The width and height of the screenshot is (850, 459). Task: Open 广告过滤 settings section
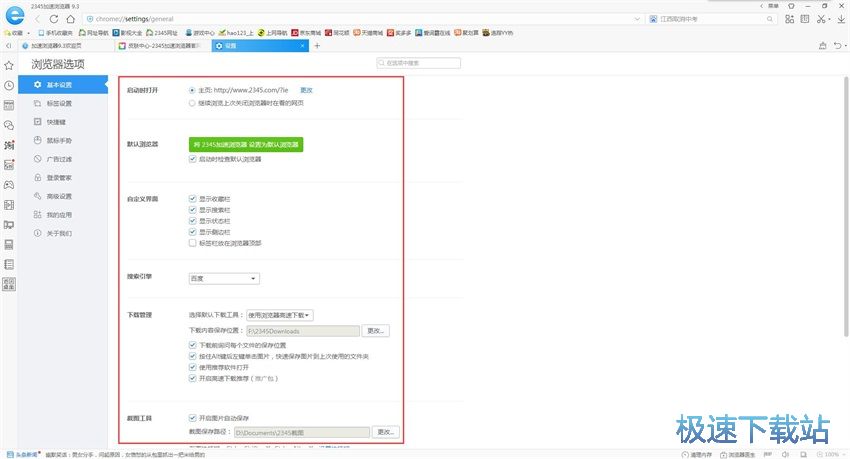tap(63, 159)
